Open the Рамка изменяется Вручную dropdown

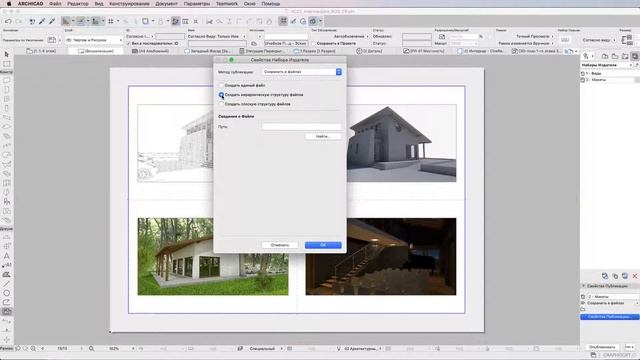click(526, 43)
